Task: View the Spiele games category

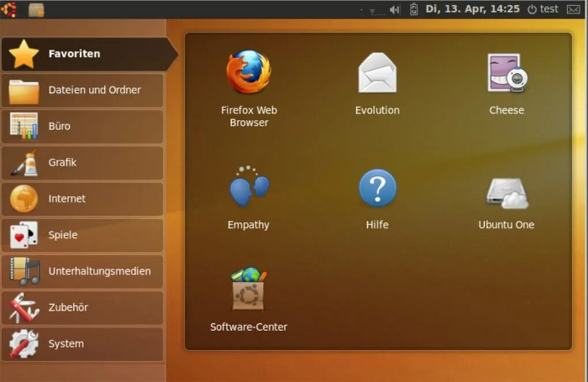Action: (82, 235)
